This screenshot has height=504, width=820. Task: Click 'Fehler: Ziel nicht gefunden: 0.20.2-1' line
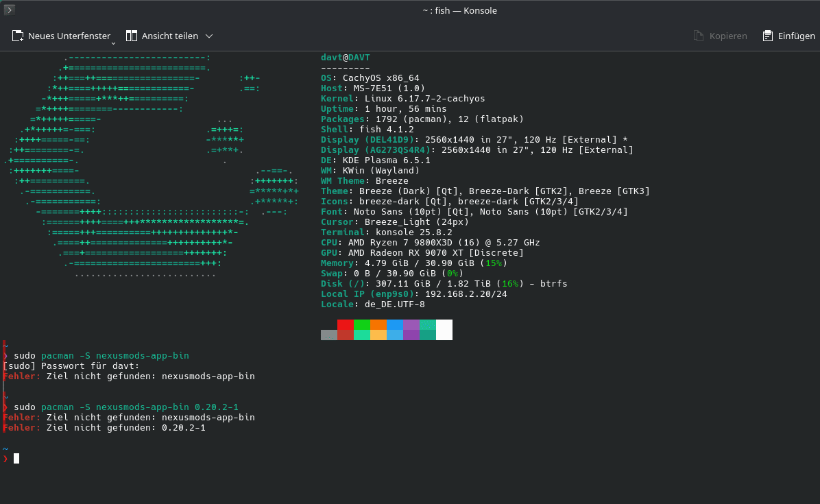104,428
